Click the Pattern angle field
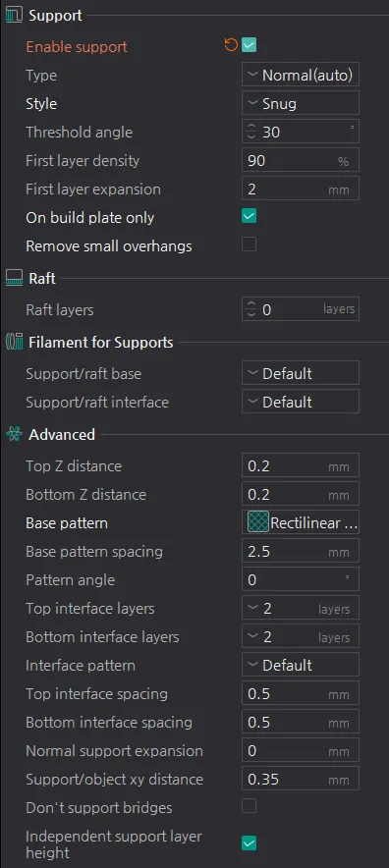 [x=301, y=579]
